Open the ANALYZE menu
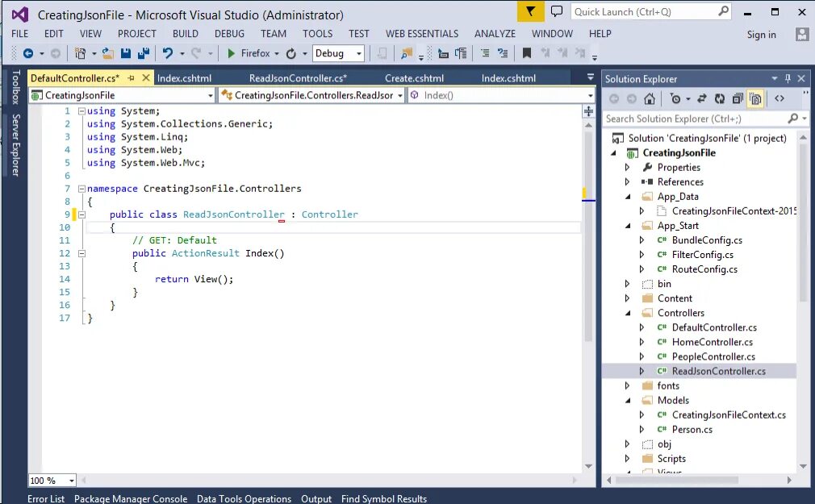Viewport: 815px width, 504px height. [x=495, y=34]
